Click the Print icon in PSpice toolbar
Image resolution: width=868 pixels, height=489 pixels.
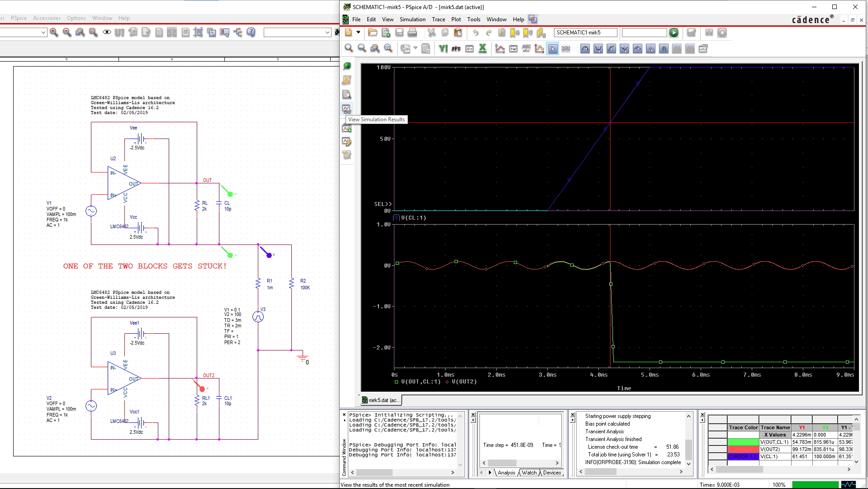click(x=412, y=33)
